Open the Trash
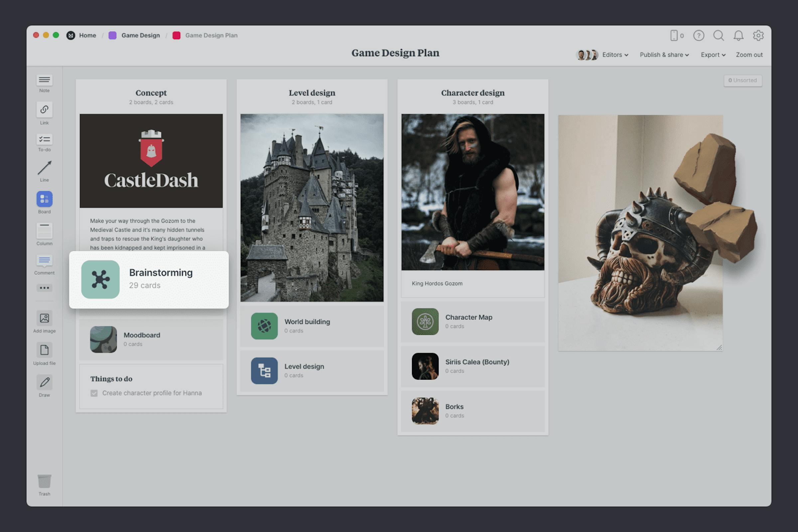This screenshot has height=532, width=798. point(44,482)
